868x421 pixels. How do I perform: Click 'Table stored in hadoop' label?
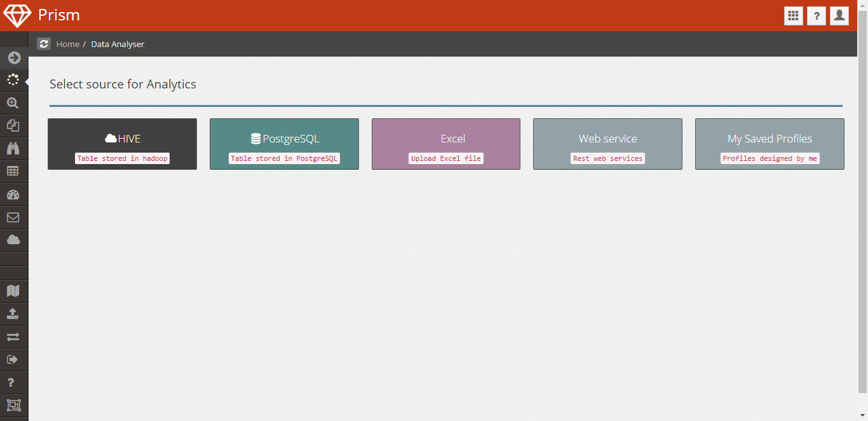click(x=123, y=158)
